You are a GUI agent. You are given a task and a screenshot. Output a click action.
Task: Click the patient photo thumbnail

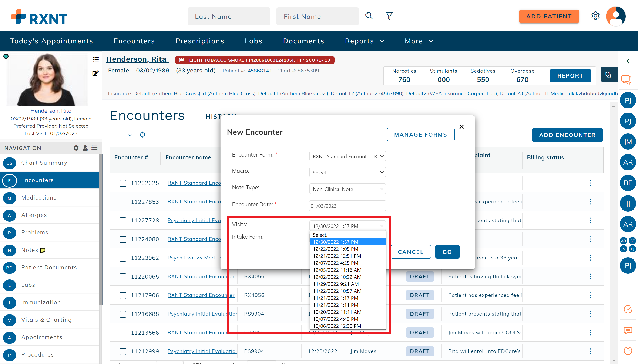pyautogui.click(x=47, y=80)
